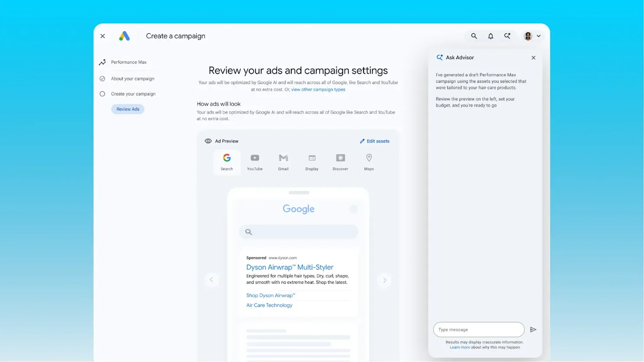
Task: Open Shop Dyson Airwrap sitelink
Action: (x=271, y=295)
